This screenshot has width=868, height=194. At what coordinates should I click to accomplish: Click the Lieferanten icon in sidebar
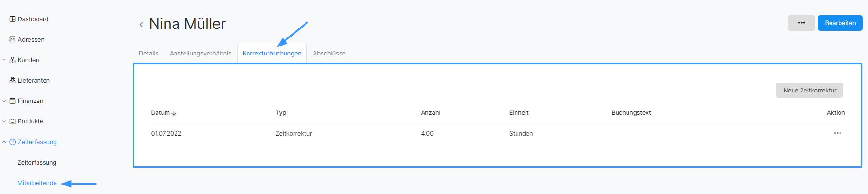(x=12, y=80)
